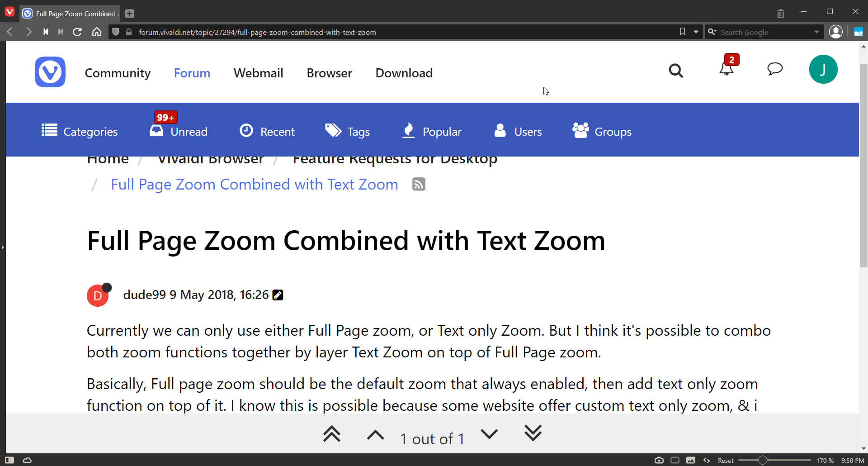Open the Unread topics link
The height and width of the screenshot is (466, 868).
tap(189, 131)
